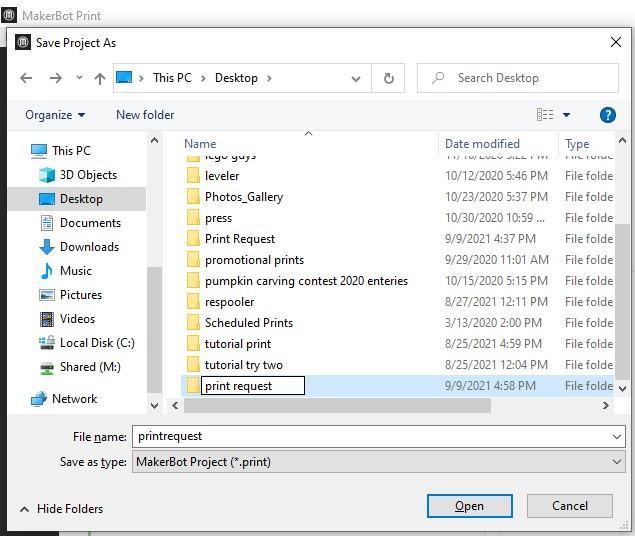
Task: Click the Open button
Action: tap(469, 506)
